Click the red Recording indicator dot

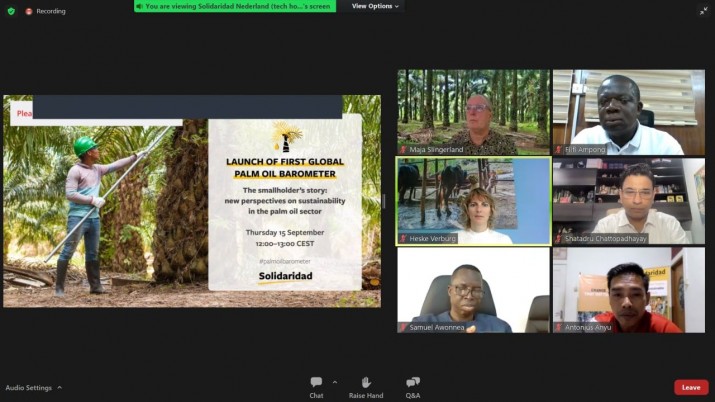28,11
